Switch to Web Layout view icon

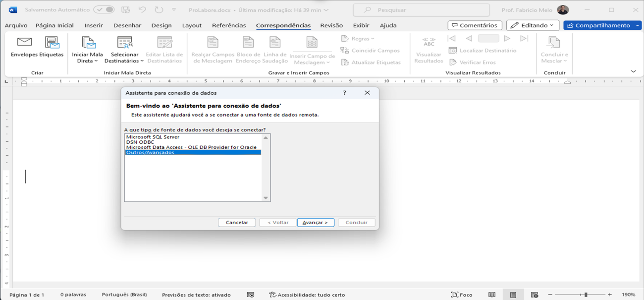(x=535, y=295)
